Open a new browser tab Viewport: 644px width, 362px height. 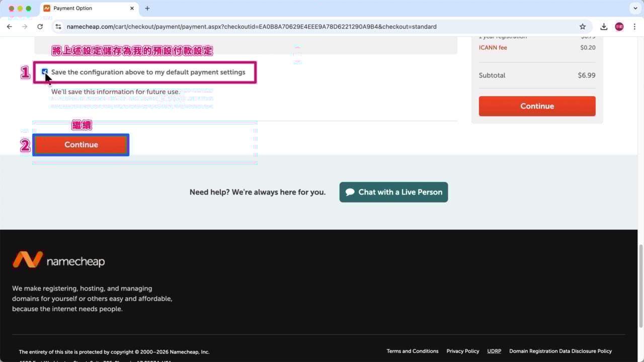pos(147,9)
